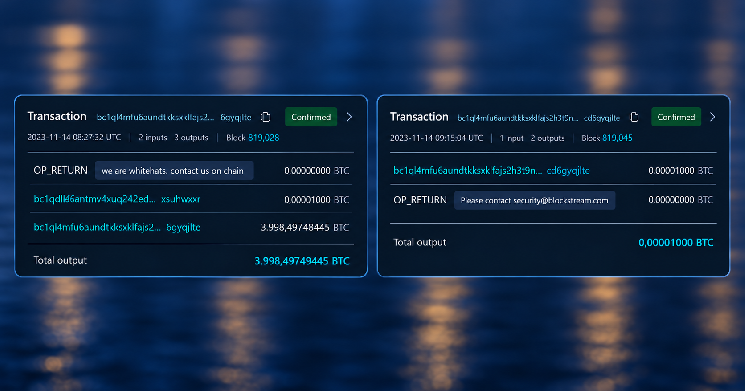Click OP_RETURN label in right card
The height and width of the screenshot is (391, 745).
pos(420,200)
